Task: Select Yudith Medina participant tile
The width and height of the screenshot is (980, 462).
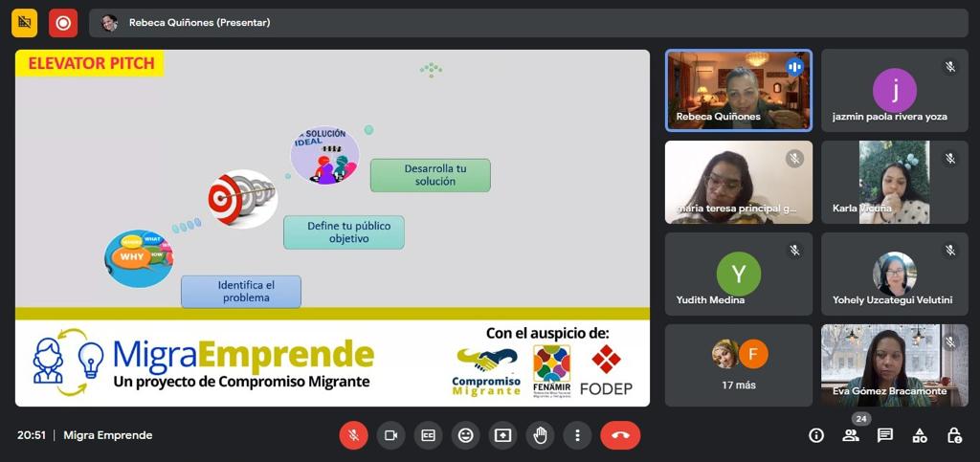Action: pyautogui.click(x=739, y=275)
